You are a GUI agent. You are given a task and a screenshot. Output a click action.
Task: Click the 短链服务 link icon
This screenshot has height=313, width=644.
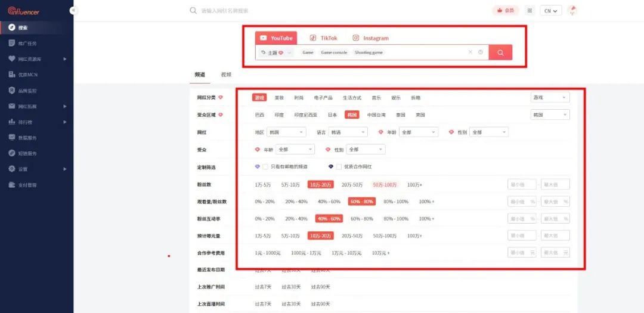point(12,153)
